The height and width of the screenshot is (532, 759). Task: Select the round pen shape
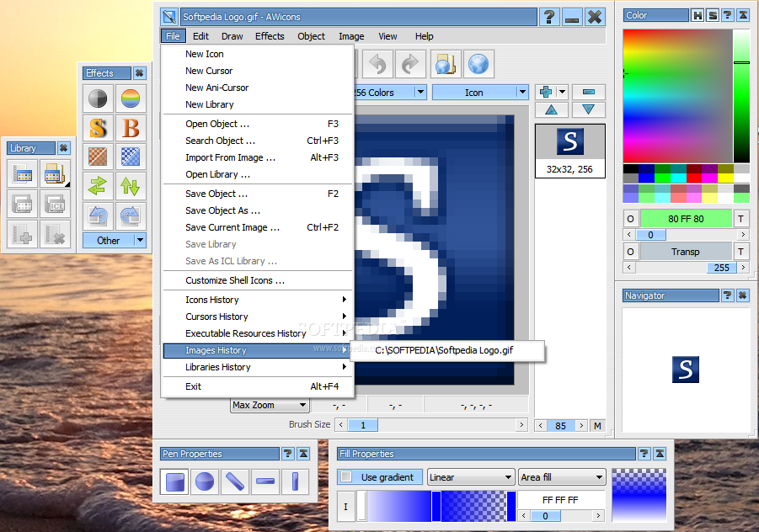coord(205,481)
